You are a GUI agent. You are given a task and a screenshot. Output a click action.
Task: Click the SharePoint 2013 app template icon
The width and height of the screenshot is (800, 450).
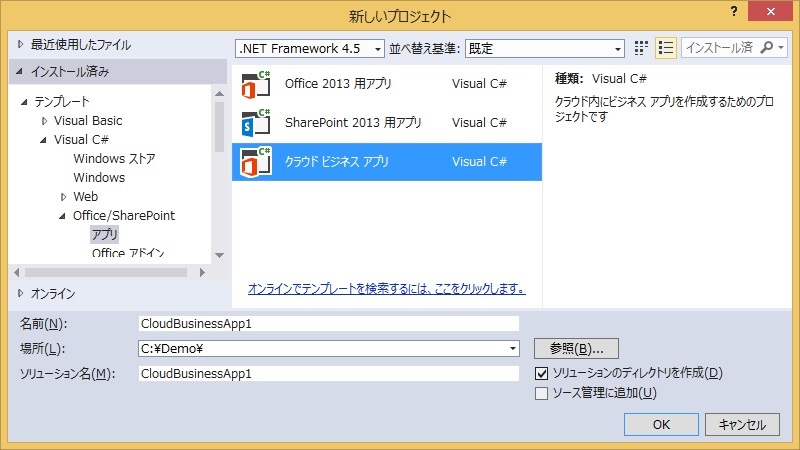(x=256, y=123)
